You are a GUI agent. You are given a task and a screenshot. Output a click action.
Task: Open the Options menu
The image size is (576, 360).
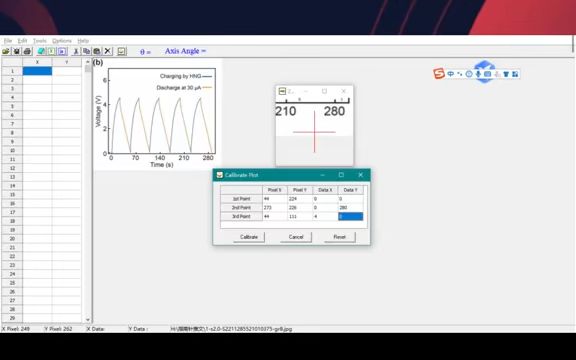(x=62, y=41)
